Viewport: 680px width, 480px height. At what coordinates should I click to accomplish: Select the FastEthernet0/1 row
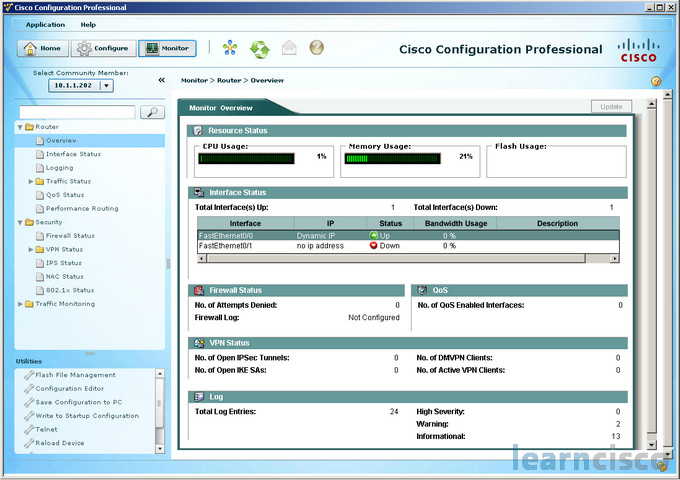pyautogui.click(x=408, y=246)
